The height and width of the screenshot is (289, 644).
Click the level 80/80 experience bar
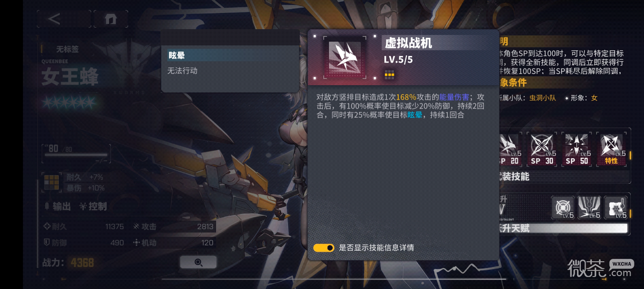[76, 153]
